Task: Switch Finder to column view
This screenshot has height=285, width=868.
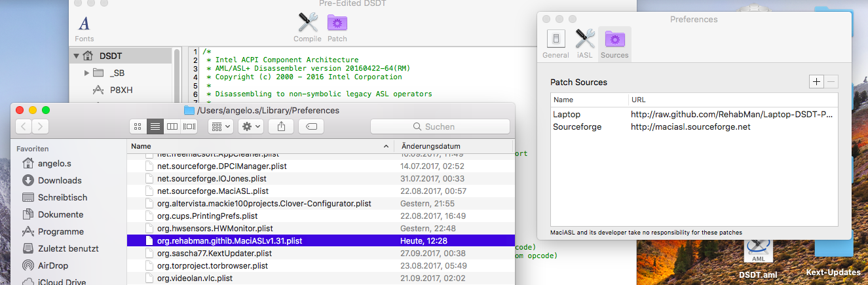Action: click(x=172, y=126)
